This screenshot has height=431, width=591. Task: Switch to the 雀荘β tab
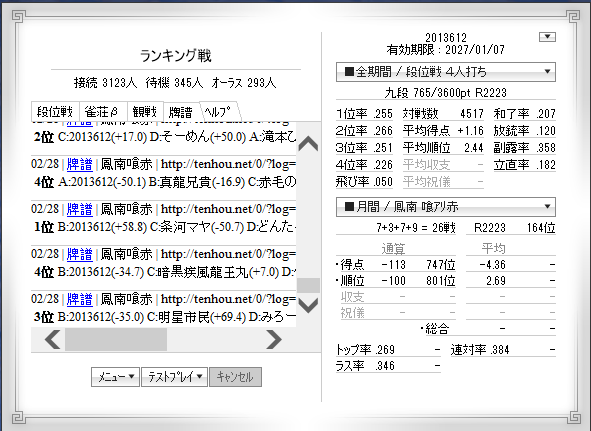(103, 112)
